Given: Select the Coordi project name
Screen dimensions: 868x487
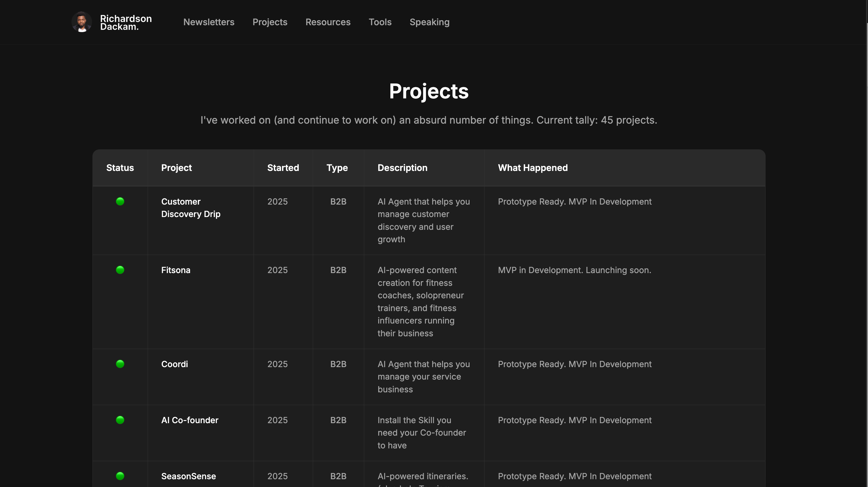Looking at the screenshot, I should 174,364.
